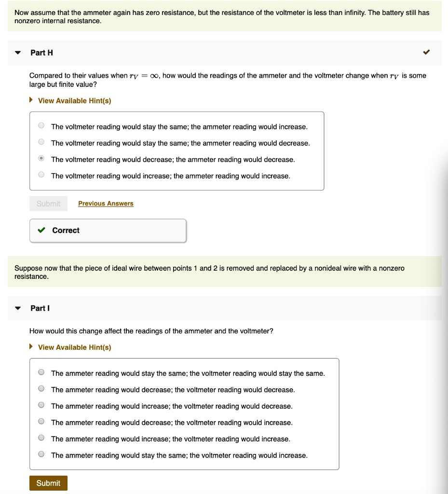The image size is (448, 494).
Task: Collapse the Part H section arrow
Action: click(18, 53)
